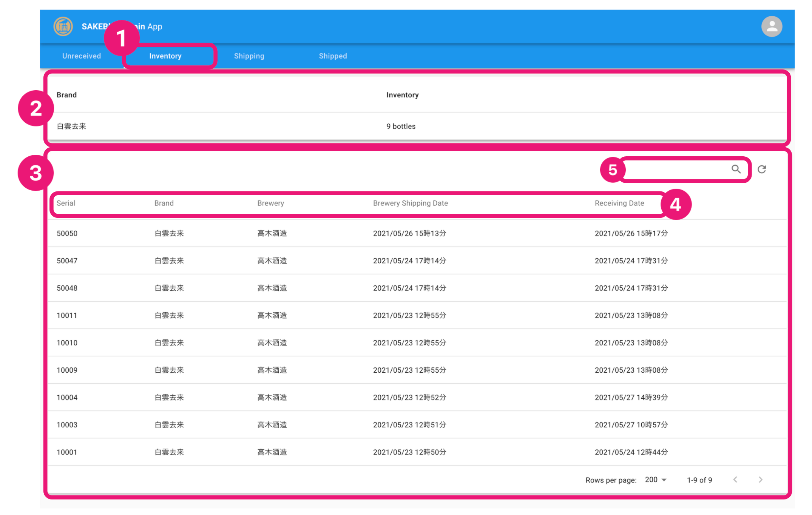
Task: Switch to the Unreceived tab
Action: (x=82, y=56)
